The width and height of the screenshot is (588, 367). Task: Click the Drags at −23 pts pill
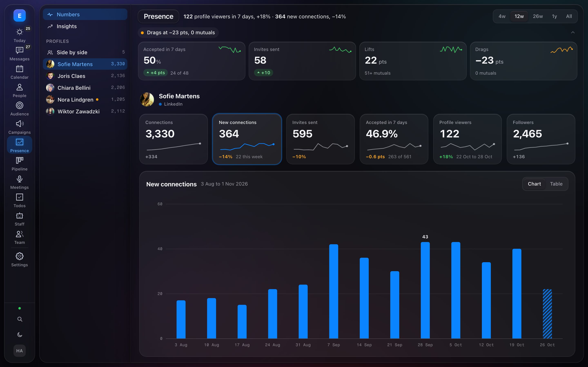[178, 33]
